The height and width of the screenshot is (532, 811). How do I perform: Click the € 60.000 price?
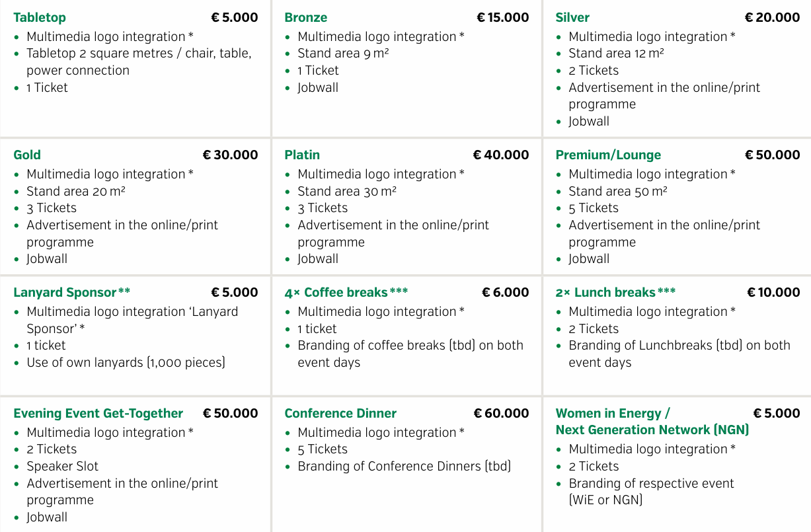coord(501,414)
